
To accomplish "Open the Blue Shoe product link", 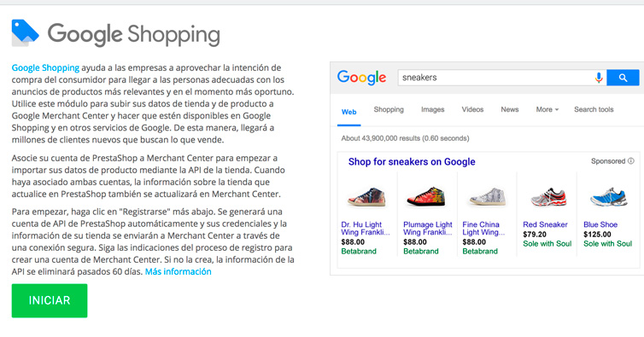I will (x=600, y=224).
